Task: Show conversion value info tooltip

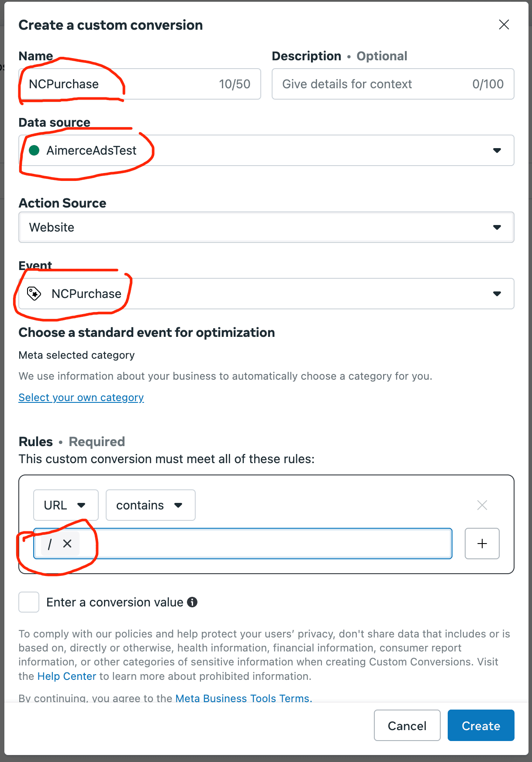Action: point(192,602)
